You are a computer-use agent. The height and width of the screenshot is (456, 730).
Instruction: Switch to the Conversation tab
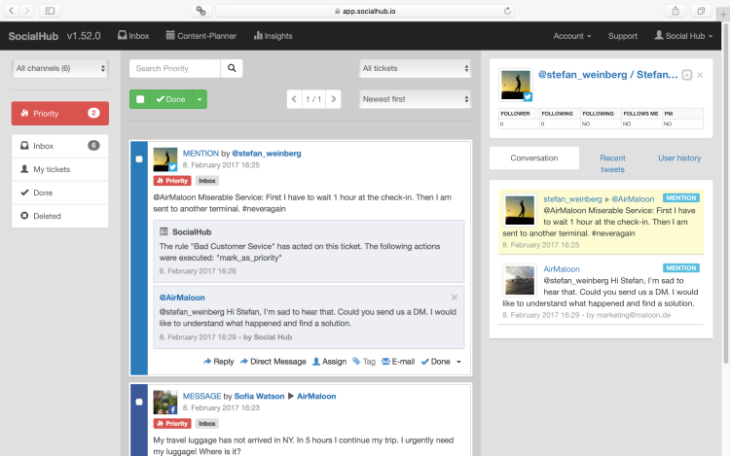tap(534, 158)
